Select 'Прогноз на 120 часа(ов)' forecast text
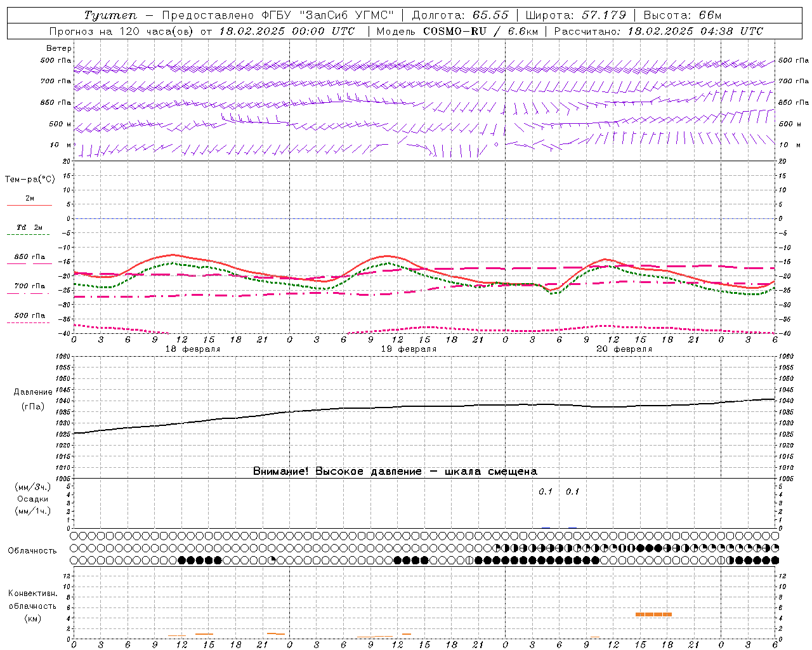Image resolution: width=812 pixels, height=650 pixels. click(122, 31)
